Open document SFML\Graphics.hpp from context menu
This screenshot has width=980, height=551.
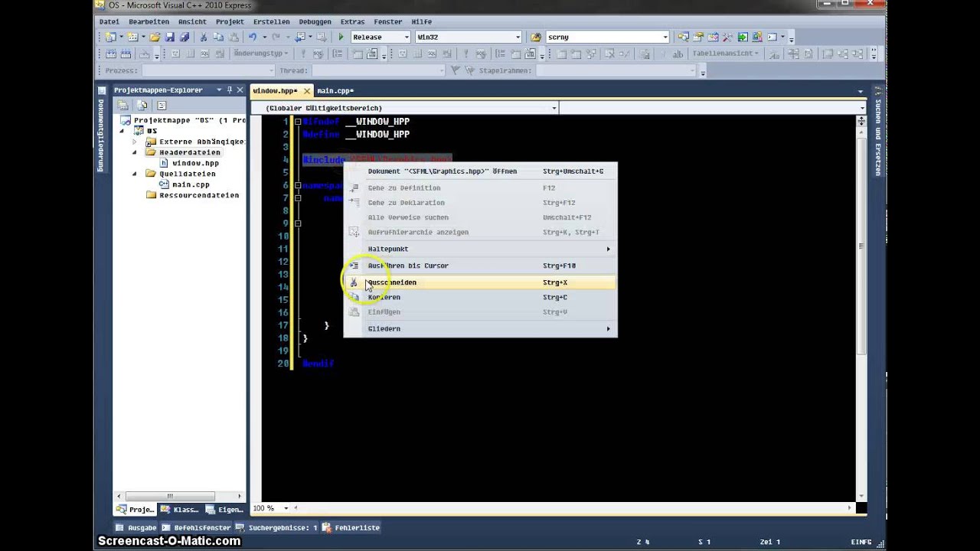pyautogui.click(x=480, y=171)
